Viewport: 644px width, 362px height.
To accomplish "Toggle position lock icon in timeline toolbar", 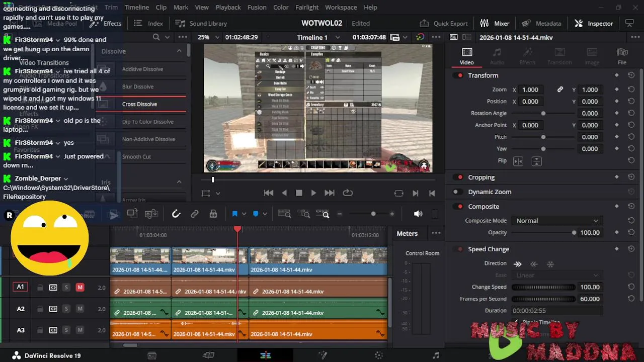I will (213, 214).
